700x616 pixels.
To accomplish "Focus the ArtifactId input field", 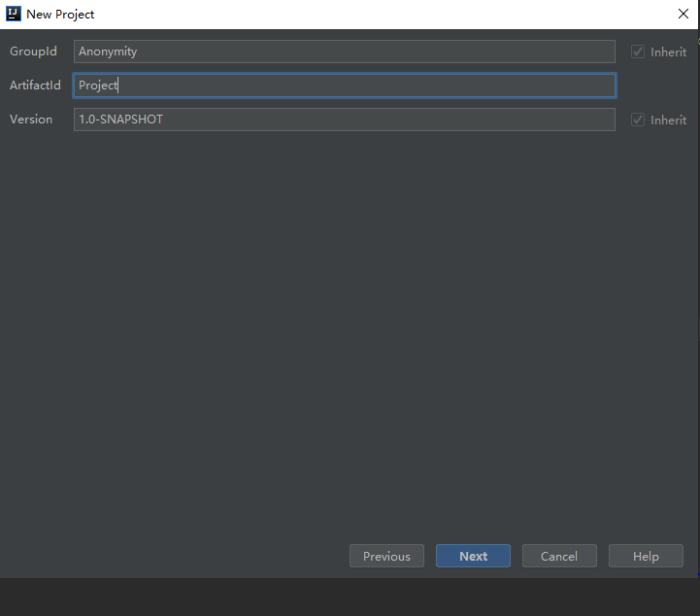I will click(345, 86).
